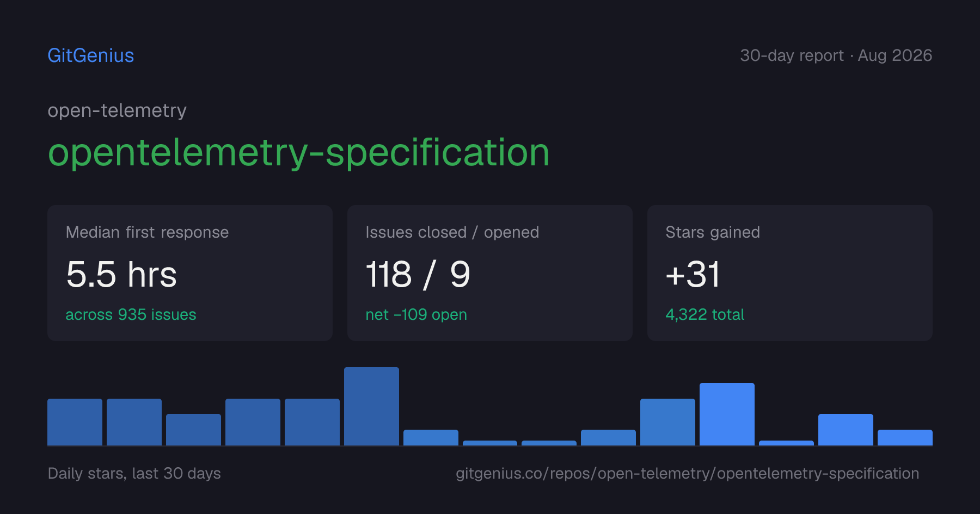Image resolution: width=980 pixels, height=514 pixels.
Task: Click the across 935 issues text
Action: tap(131, 314)
